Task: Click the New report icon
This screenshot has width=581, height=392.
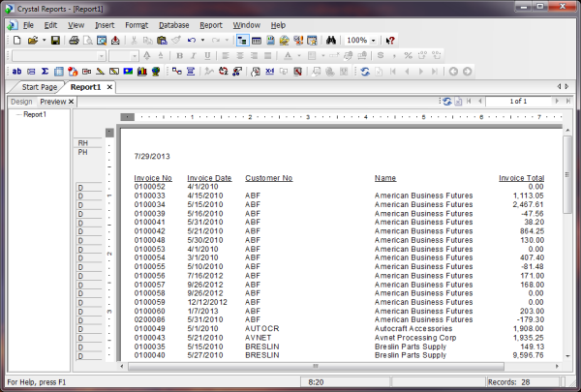Action: point(15,41)
